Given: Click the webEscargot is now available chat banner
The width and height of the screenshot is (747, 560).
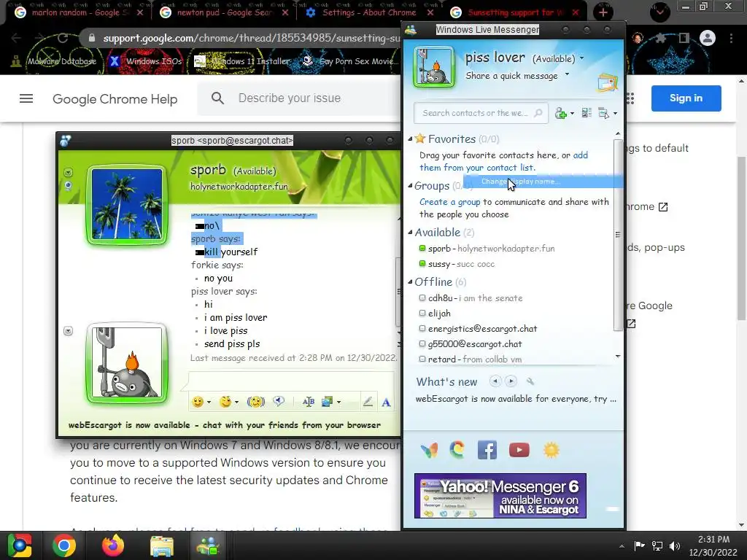Looking at the screenshot, I should coord(225,425).
